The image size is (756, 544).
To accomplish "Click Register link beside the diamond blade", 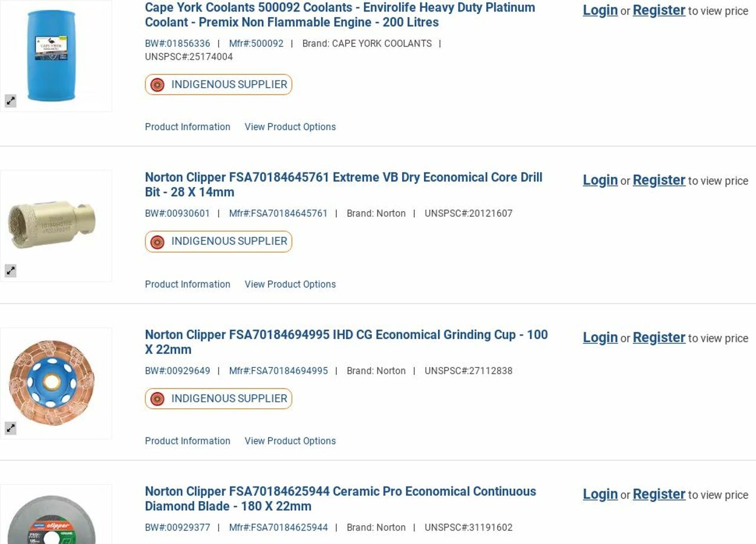I will click(659, 494).
